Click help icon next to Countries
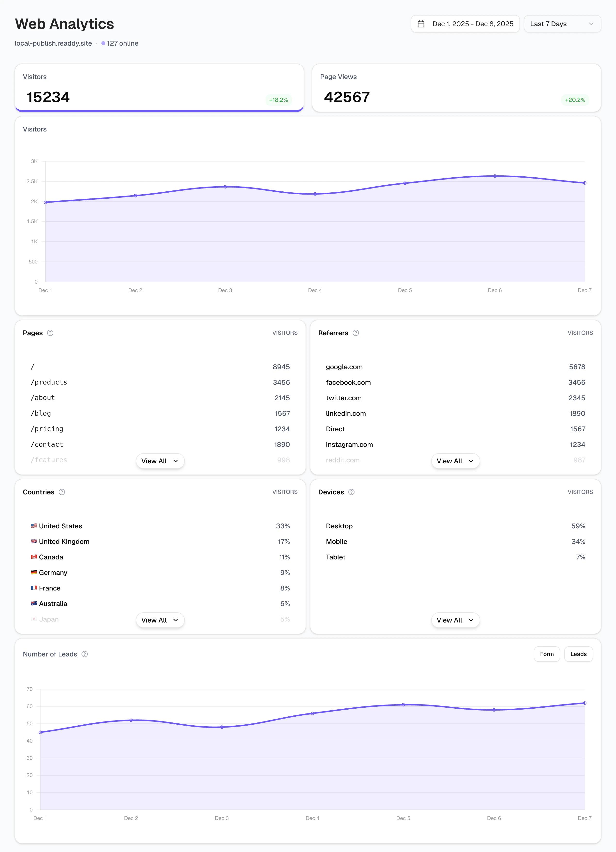The image size is (616, 852). pos(62,492)
